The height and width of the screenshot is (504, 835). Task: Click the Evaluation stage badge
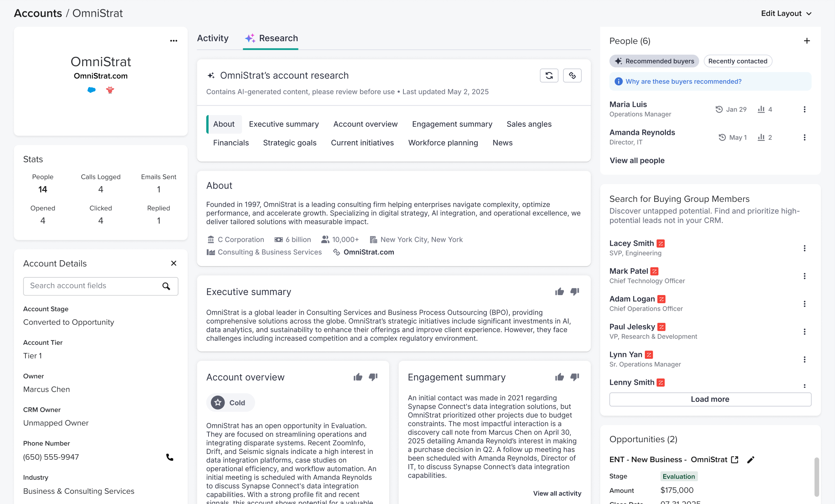click(x=679, y=476)
